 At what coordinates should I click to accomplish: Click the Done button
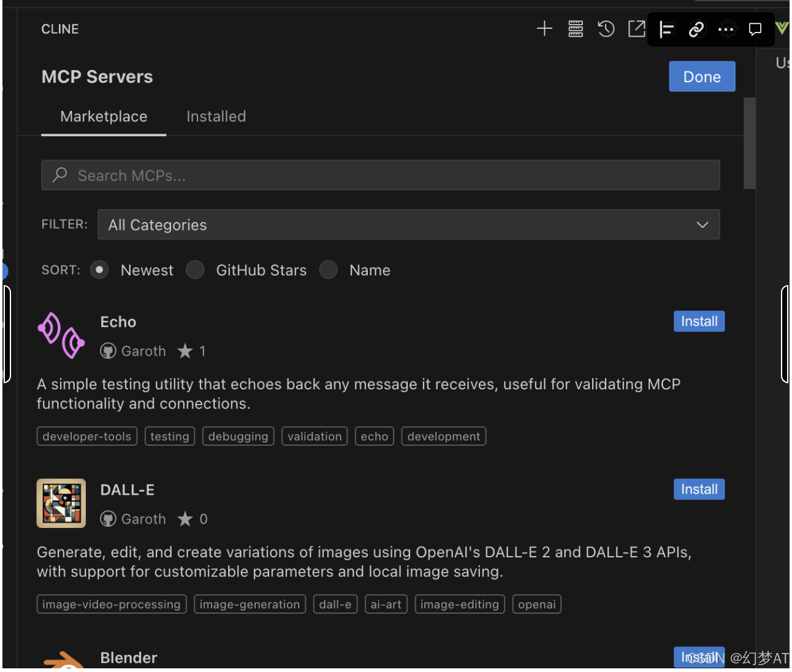[x=702, y=77]
